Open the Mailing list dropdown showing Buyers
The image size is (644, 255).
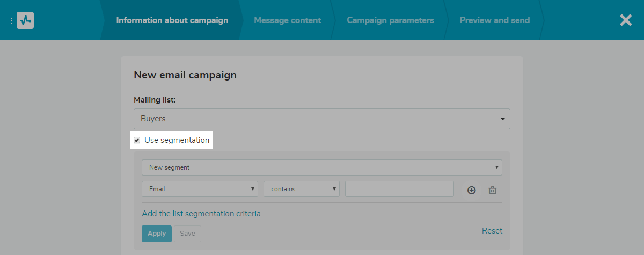(321, 119)
